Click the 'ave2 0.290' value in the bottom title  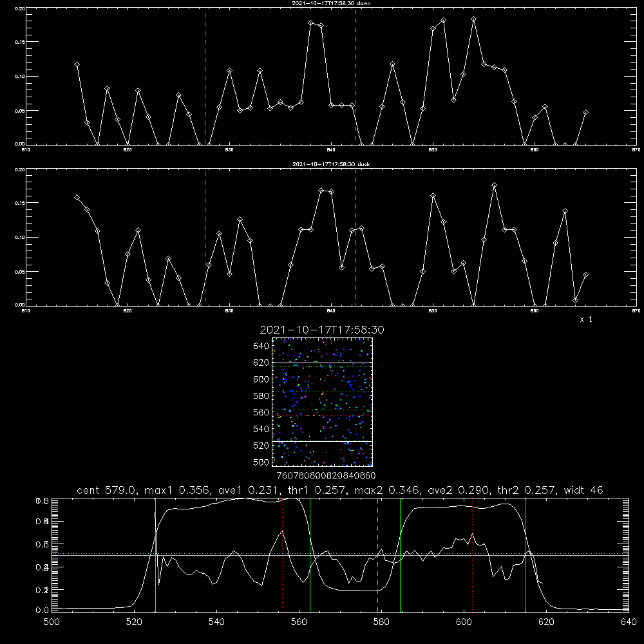click(458, 490)
